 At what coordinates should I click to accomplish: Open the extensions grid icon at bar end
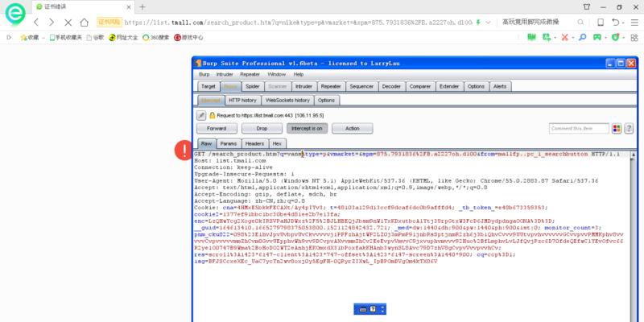(x=635, y=37)
